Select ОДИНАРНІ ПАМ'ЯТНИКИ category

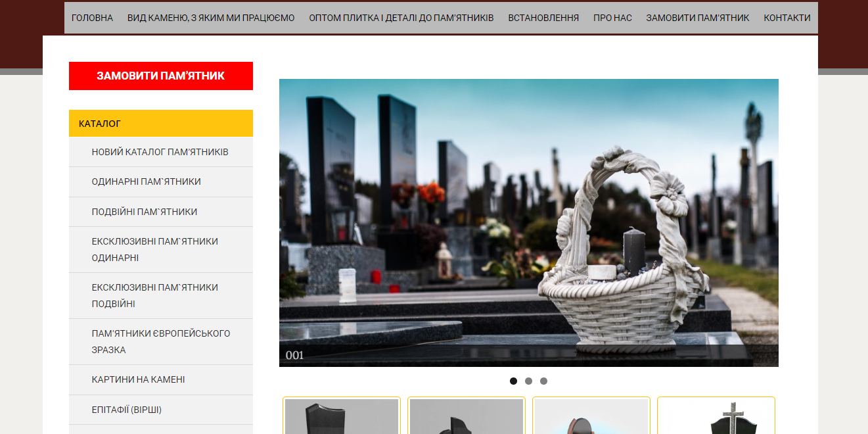click(x=147, y=181)
